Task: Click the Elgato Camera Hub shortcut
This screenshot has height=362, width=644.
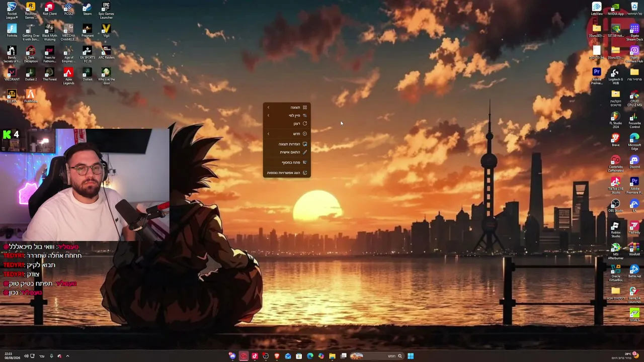Action: (634, 54)
